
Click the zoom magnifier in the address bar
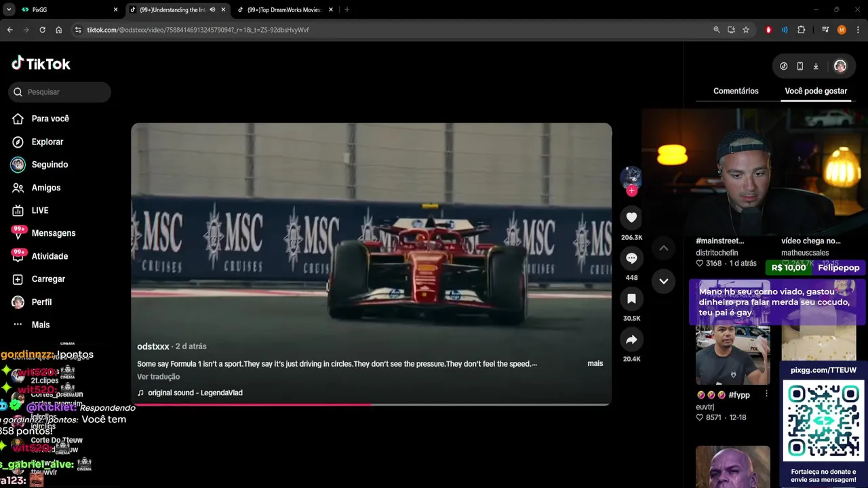tap(717, 30)
